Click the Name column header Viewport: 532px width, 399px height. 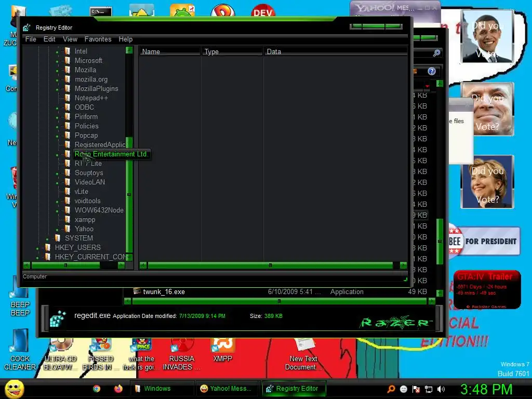coord(169,51)
